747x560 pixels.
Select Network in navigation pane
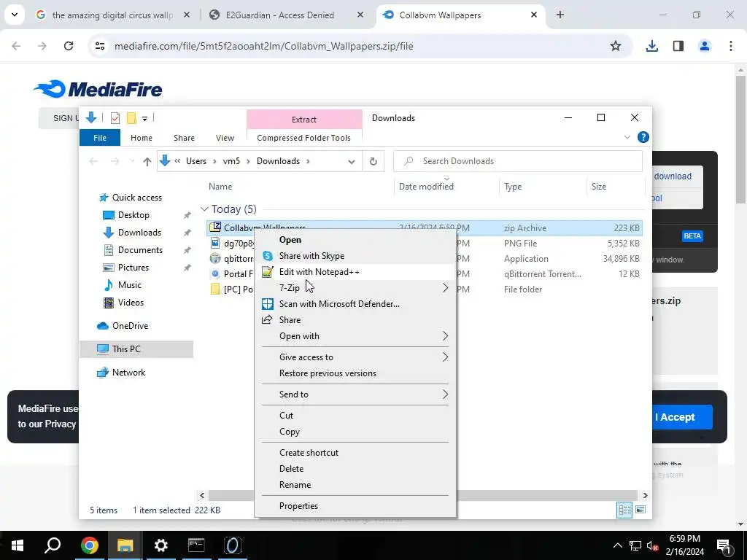128,373
